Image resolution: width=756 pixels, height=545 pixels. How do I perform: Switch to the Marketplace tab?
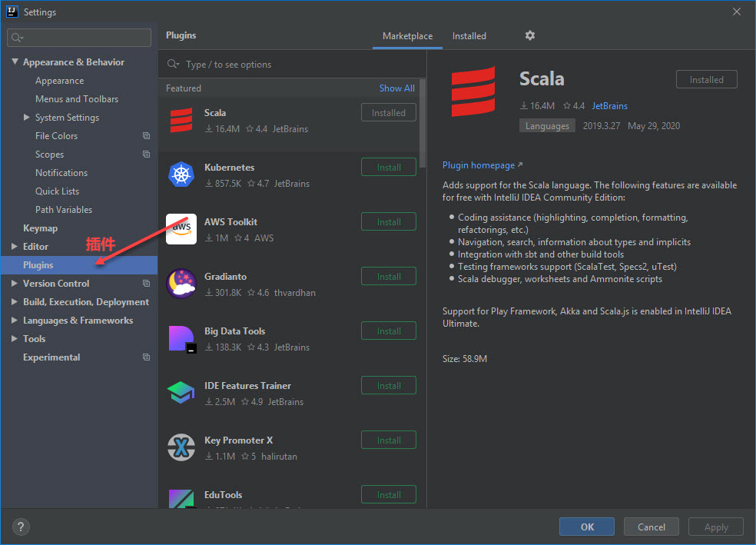(407, 36)
